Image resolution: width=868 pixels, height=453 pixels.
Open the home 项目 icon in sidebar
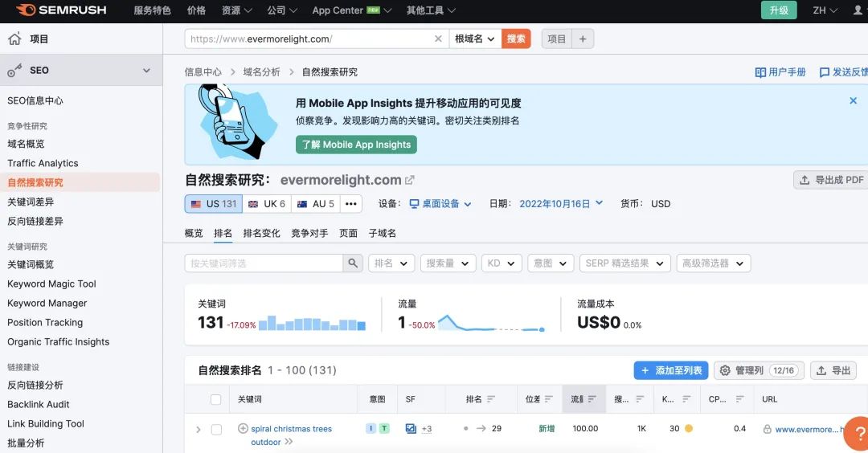(15, 39)
